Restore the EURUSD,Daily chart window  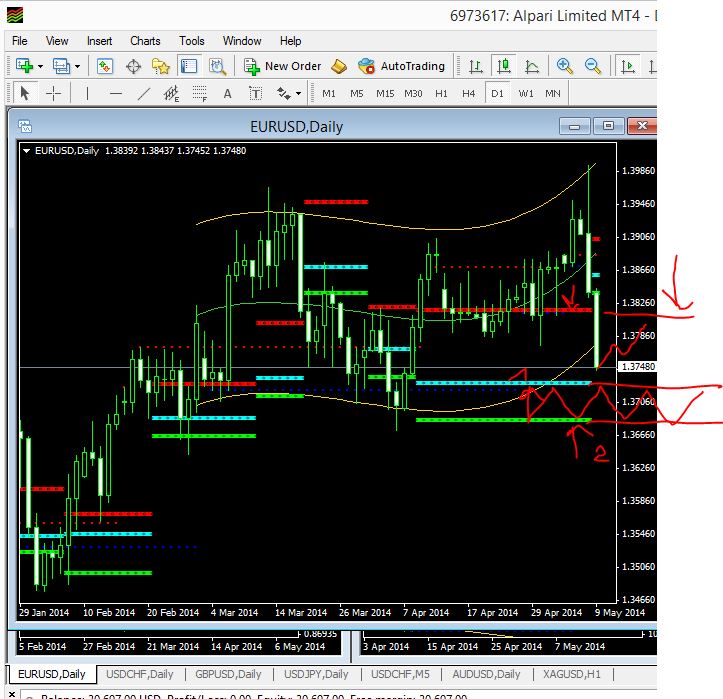(x=608, y=126)
